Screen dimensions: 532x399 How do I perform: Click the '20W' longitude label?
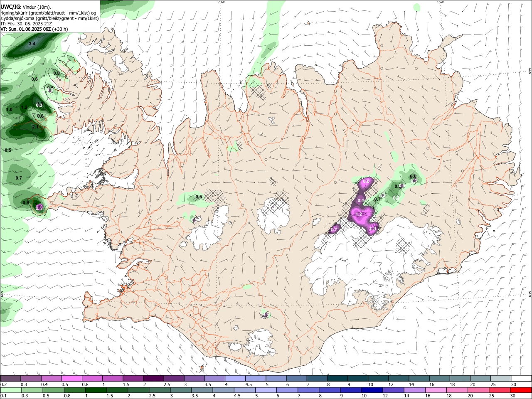pyautogui.click(x=221, y=2)
